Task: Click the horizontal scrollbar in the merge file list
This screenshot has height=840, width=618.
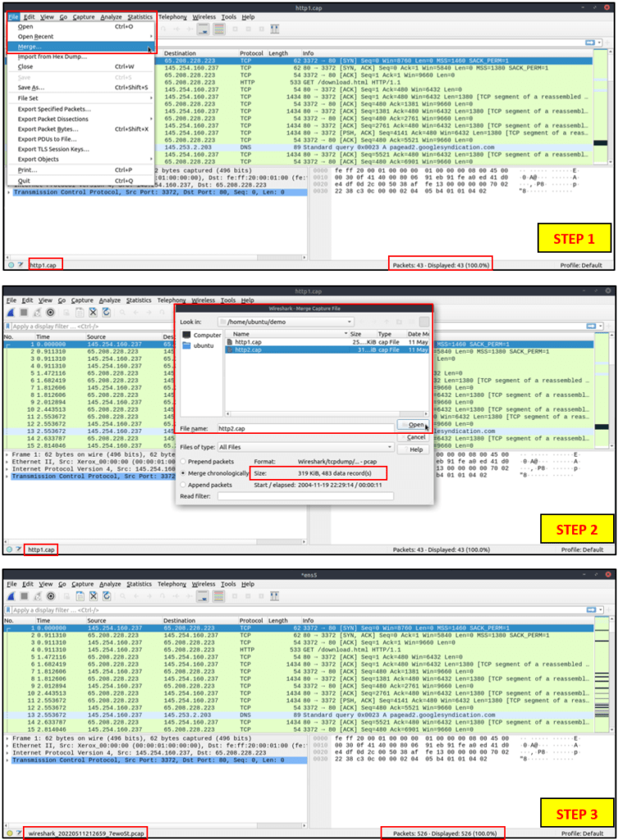Action: point(327,413)
